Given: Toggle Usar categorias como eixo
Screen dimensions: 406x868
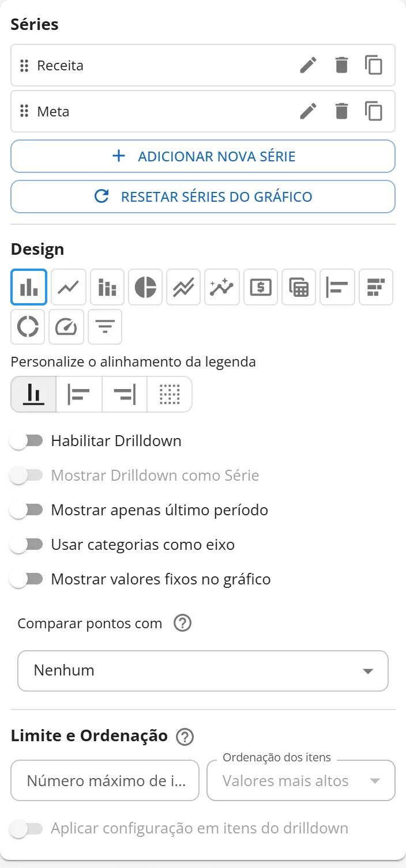Looking at the screenshot, I should coord(27,545).
